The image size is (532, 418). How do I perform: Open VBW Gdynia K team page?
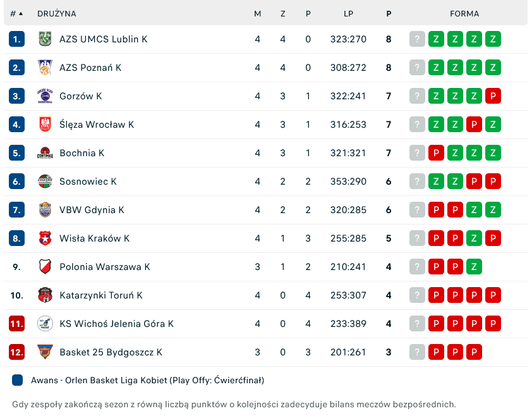coord(92,210)
